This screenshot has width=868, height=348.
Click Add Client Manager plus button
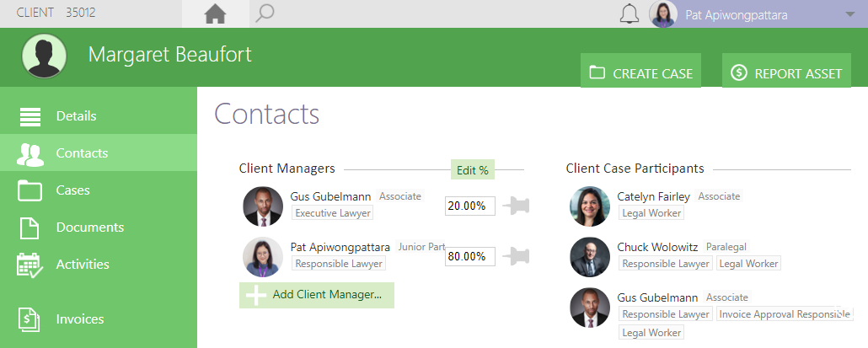click(x=317, y=295)
